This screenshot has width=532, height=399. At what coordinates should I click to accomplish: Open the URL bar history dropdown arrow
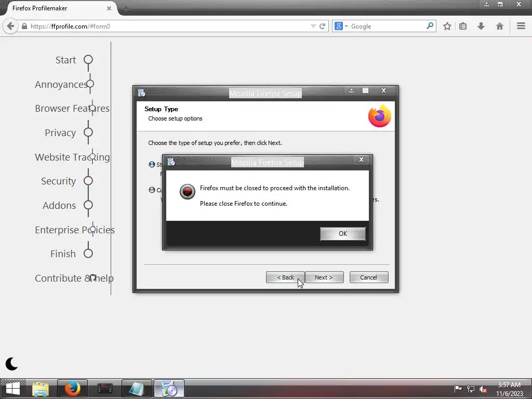tap(313, 26)
